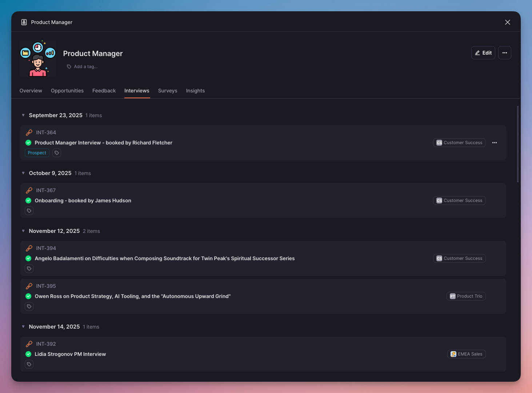532x393 pixels.
Task: Toggle green status check for Owen Ross interview
Action: click(28, 296)
